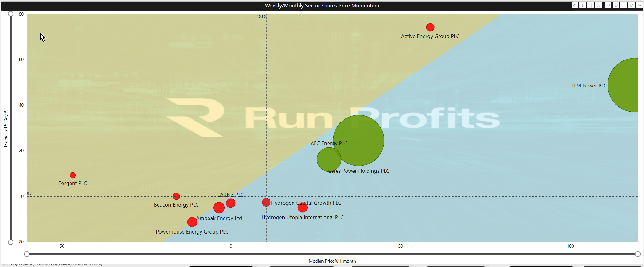Open More options ellipsis menu
The height and width of the screenshot is (267, 644).
[639, 5]
